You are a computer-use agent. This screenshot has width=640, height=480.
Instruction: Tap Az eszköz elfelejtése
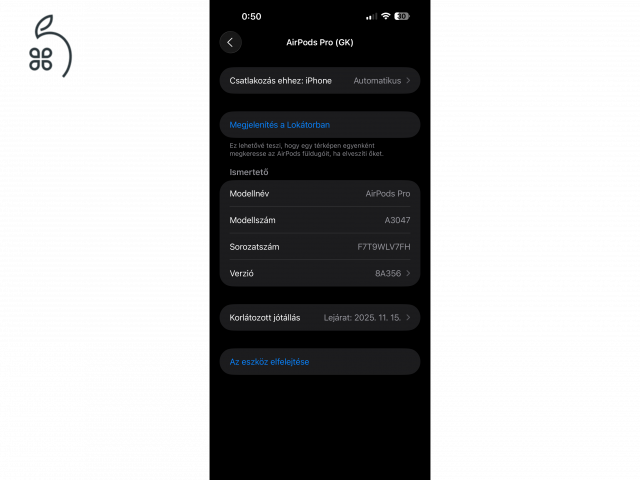tap(269, 362)
